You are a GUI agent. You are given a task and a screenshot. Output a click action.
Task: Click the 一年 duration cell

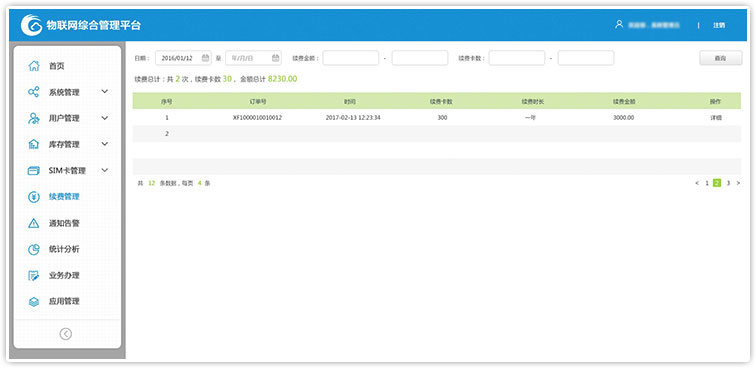[x=530, y=117]
